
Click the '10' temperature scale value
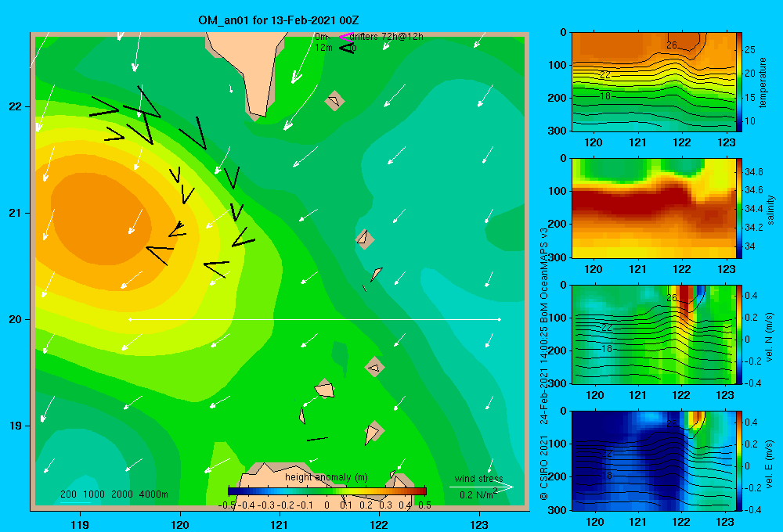750,121
